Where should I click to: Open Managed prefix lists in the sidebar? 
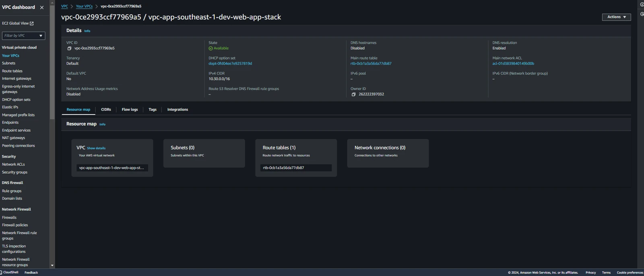[x=18, y=115]
